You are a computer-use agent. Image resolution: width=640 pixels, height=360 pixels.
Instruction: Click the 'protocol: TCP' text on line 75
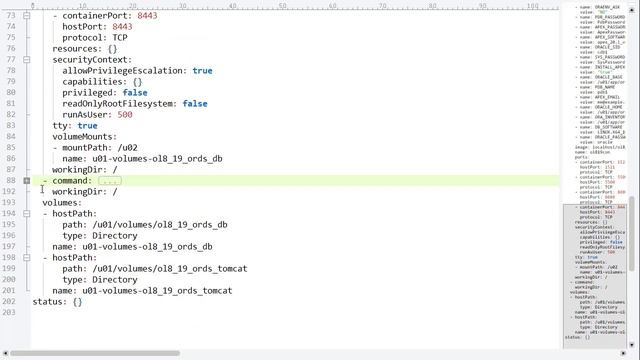[95, 38]
